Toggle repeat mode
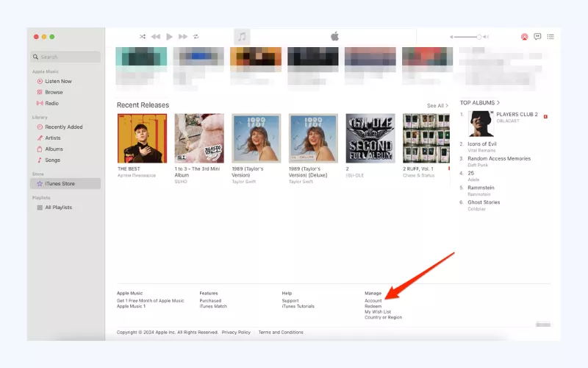This screenshot has width=588, height=368. [196, 36]
